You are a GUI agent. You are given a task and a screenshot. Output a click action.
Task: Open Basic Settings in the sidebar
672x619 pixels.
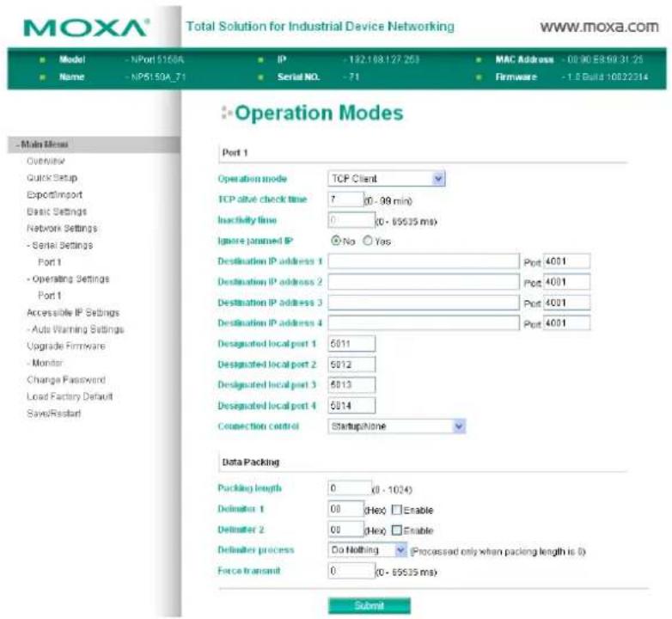[x=57, y=211]
